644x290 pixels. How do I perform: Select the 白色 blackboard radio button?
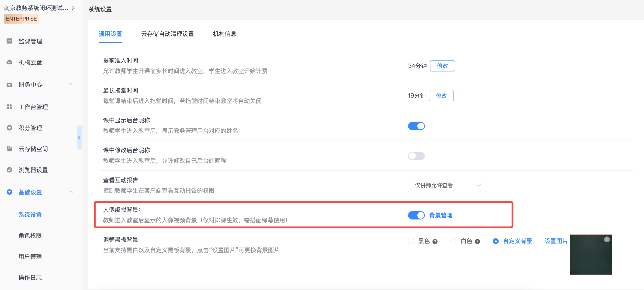(x=453, y=241)
